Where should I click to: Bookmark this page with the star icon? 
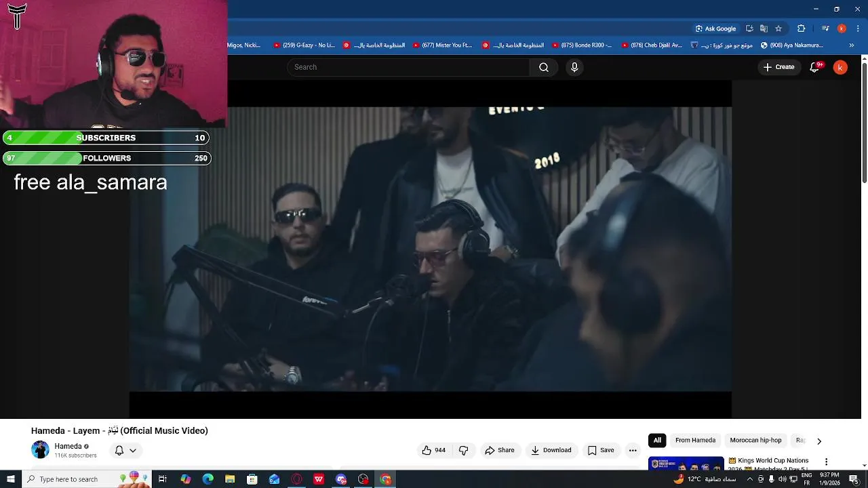pos(778,28)
